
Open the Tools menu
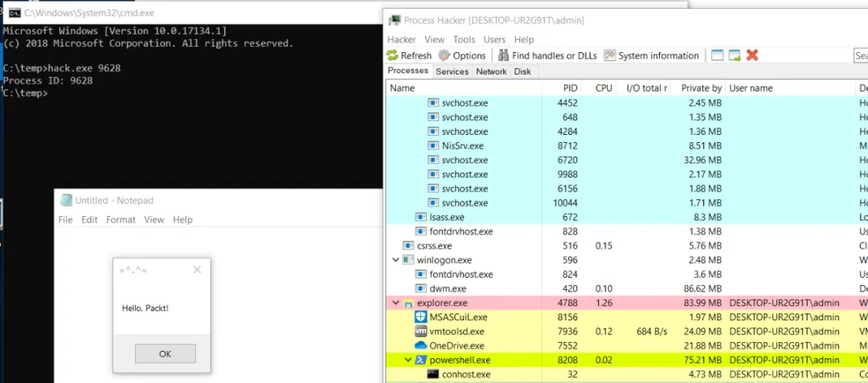(464, 39)
